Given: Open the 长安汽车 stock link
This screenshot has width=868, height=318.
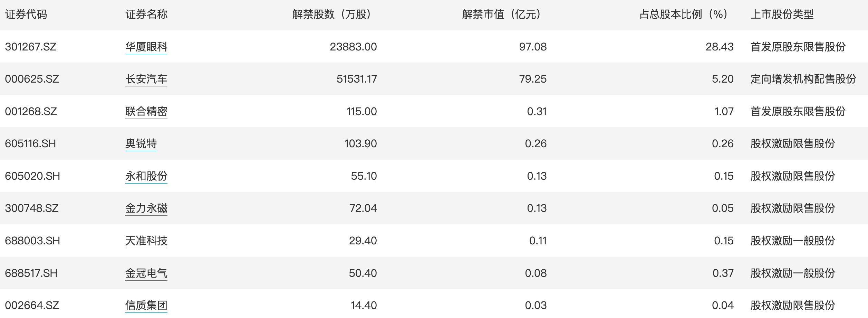Looking at the screenshot, I should click(146, 79).
